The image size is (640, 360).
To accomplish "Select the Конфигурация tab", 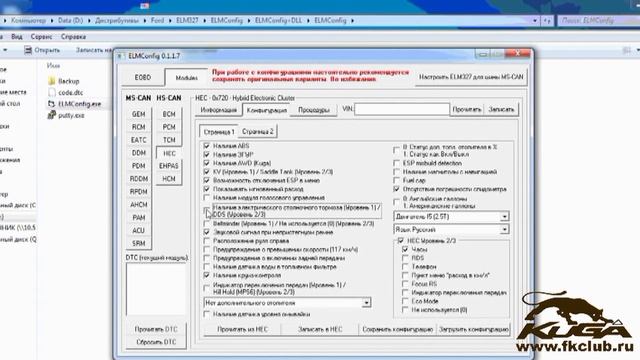I will (x=267, y=110).
